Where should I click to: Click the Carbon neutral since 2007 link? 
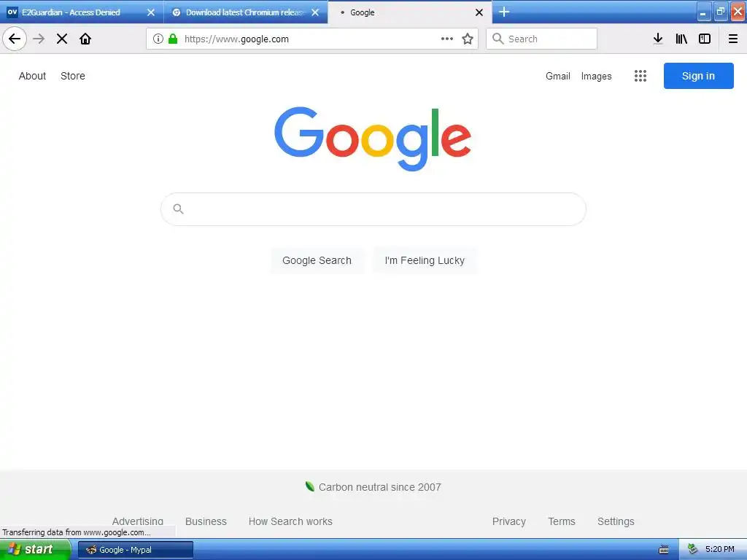379,487
